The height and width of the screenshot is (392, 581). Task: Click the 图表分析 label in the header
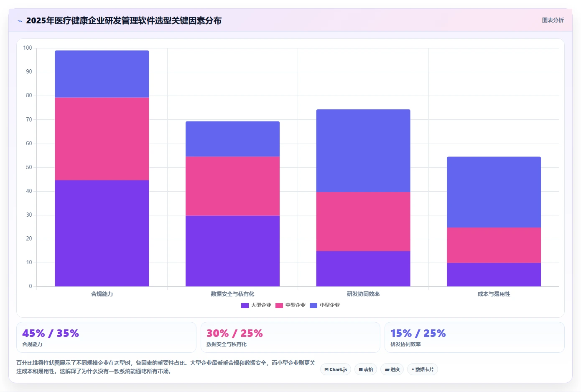pos(553,20)
